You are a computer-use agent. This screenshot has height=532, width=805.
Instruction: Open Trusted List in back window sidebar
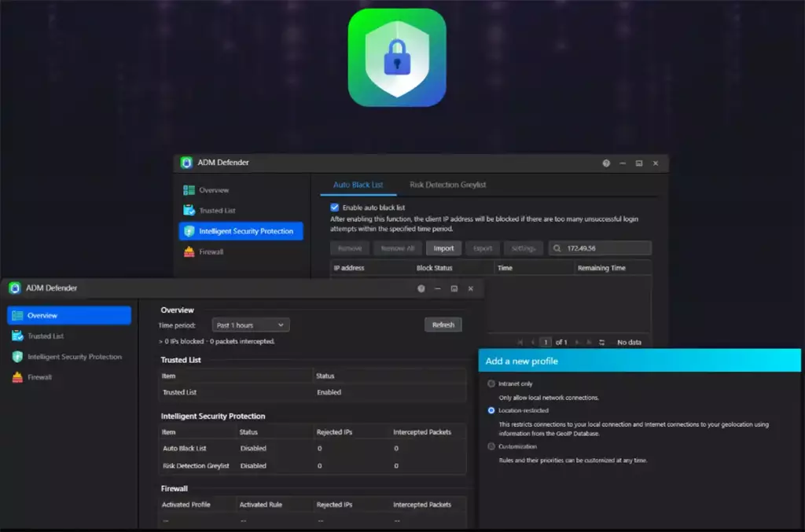241,211
